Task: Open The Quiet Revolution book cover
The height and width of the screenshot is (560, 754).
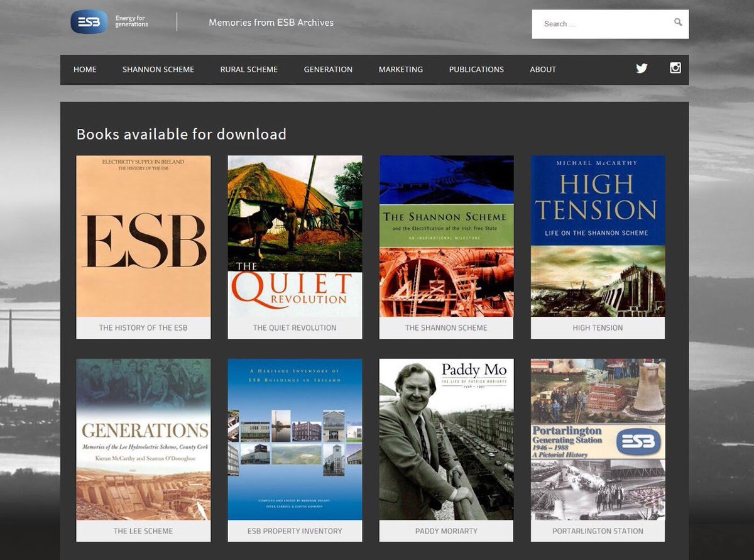Action: [295, 236]
